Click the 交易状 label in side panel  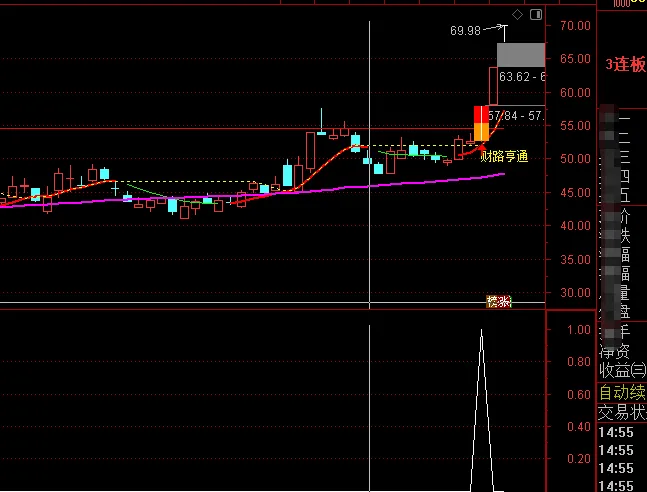622,412
